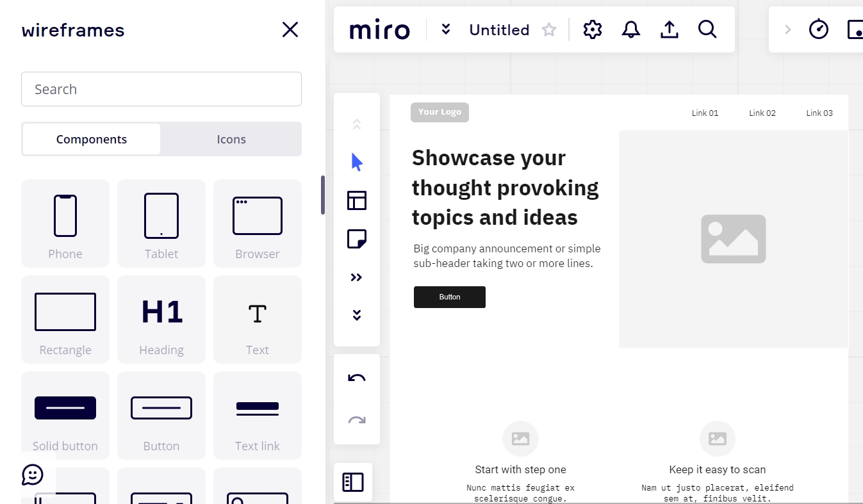This screenshot has width=863, height=504.
Task: Click Link 01 in the wireframe
Action: (705, 113)
